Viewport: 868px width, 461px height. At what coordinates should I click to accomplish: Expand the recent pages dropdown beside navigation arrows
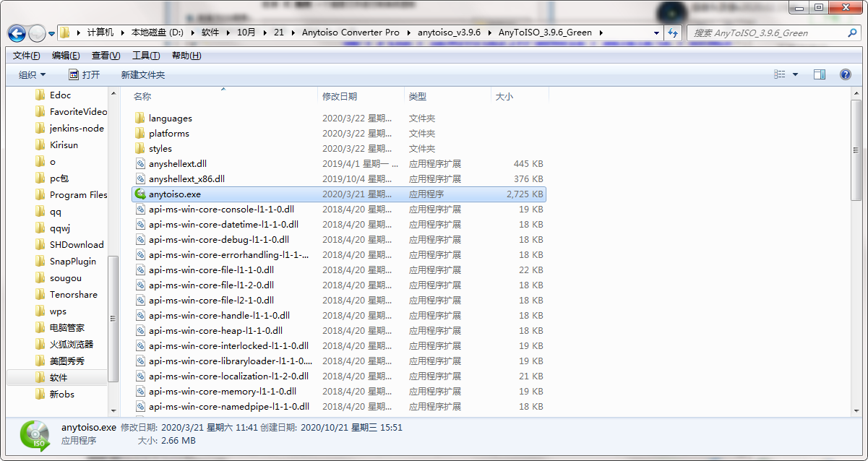click(x=52, y=33)
